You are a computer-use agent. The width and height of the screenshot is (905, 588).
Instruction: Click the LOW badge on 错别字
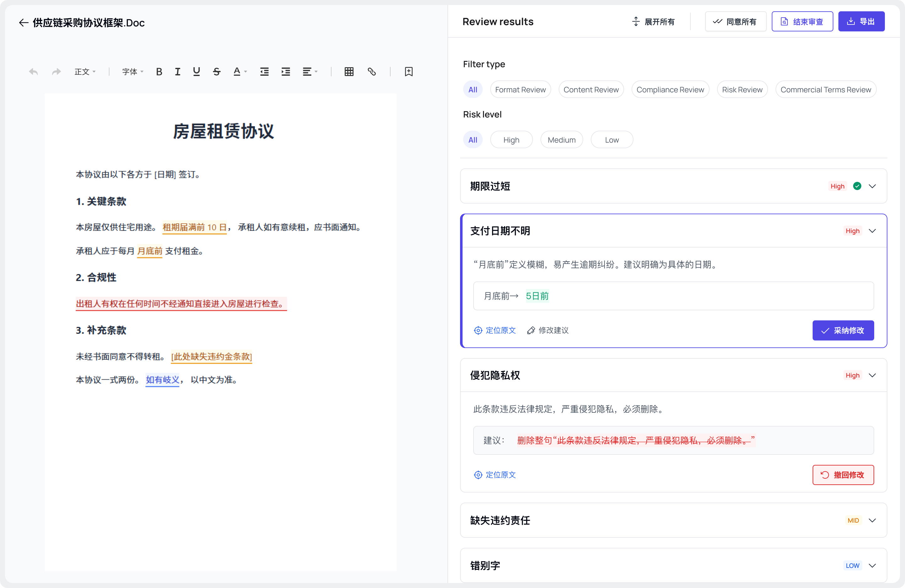852,566
